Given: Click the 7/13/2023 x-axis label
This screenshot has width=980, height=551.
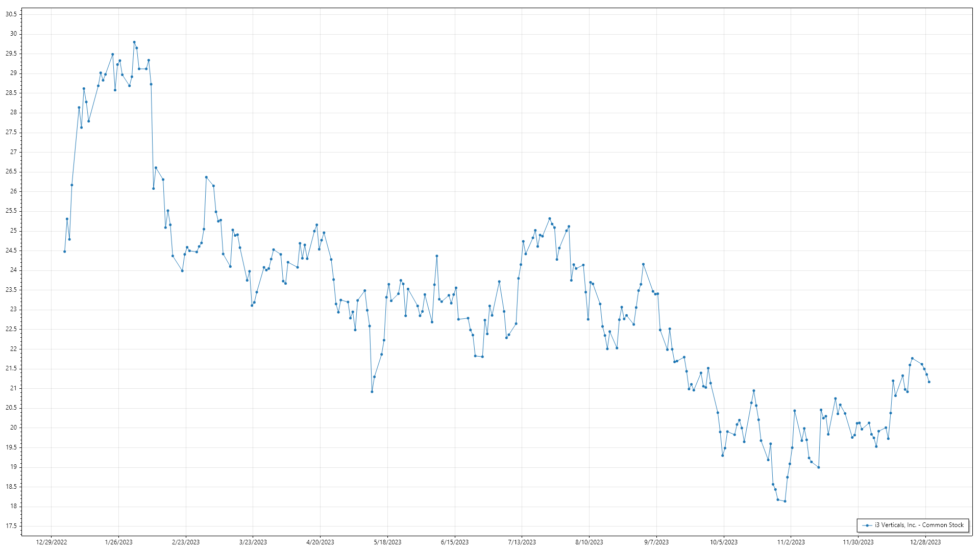Looking at the screenshot, I should click(x=522, y=542).
